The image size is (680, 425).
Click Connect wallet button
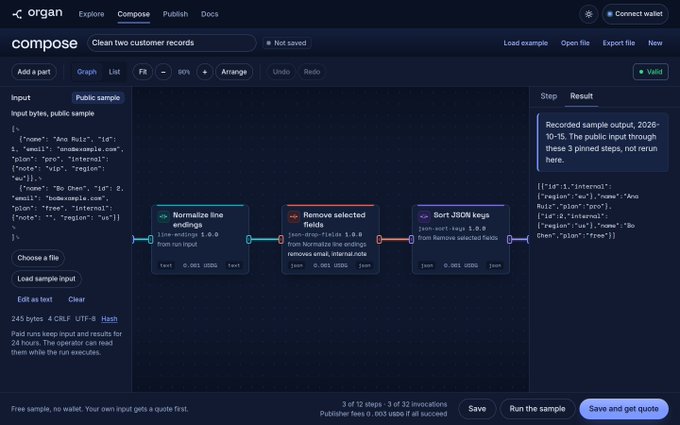click(x=635, y=14)
